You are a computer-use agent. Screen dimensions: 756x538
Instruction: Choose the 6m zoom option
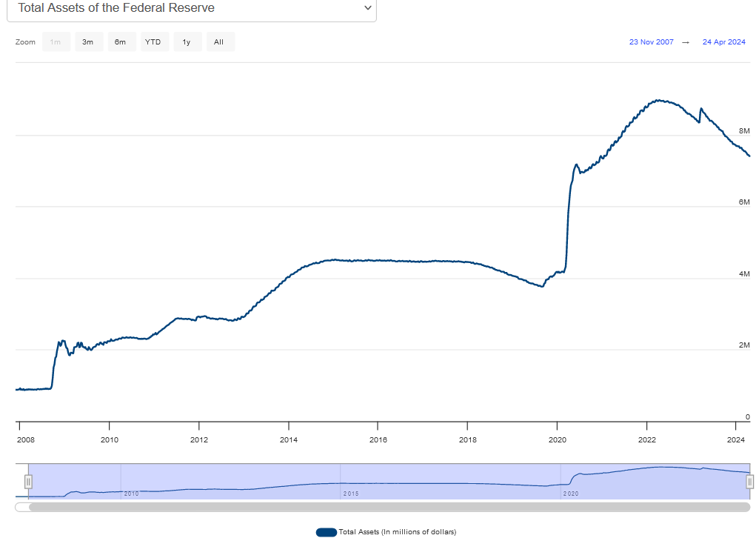coord(121,42)
